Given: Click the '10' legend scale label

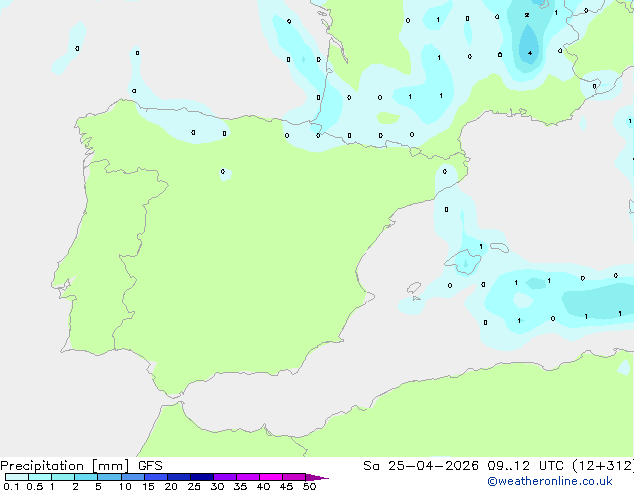Looking at the screenshot, I should click(125, 486).
